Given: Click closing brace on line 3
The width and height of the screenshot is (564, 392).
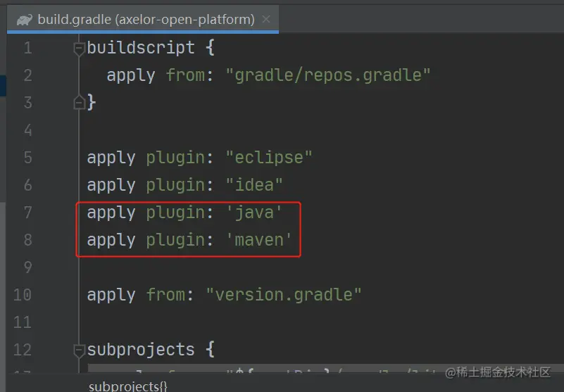Looking at the screenshot, I should point(92,103).
